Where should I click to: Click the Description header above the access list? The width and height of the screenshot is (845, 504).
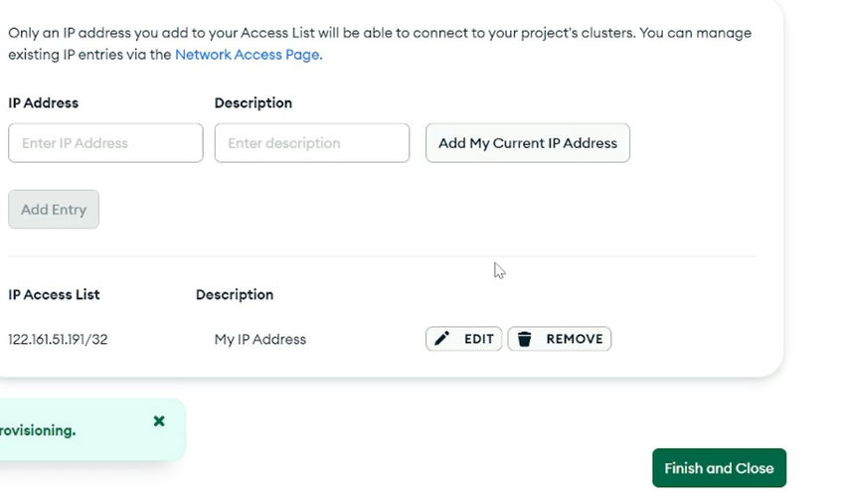tap(235, 295)
